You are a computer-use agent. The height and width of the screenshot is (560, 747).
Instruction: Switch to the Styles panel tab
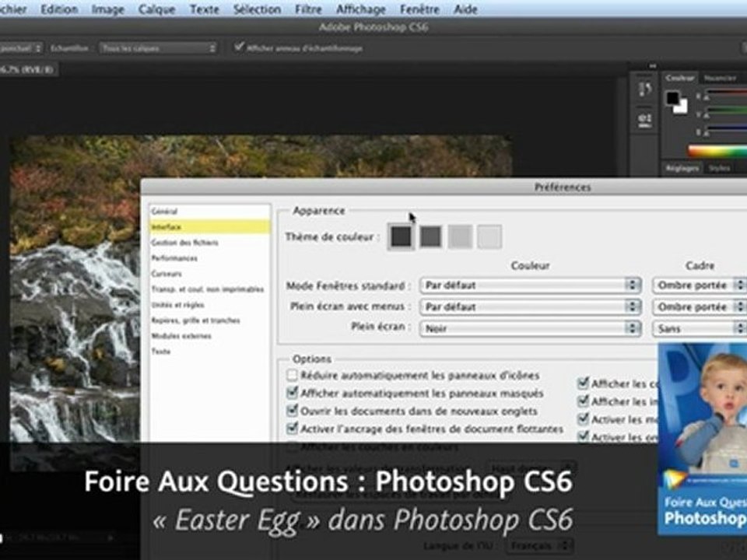coord(719,168)
